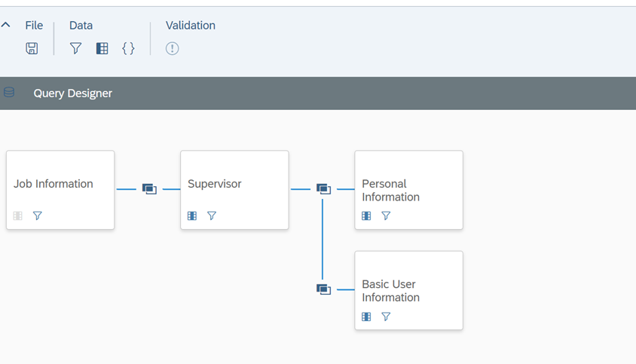
Task: Open the filter icon in Job Information card
Action: click(x=38, y=216)
